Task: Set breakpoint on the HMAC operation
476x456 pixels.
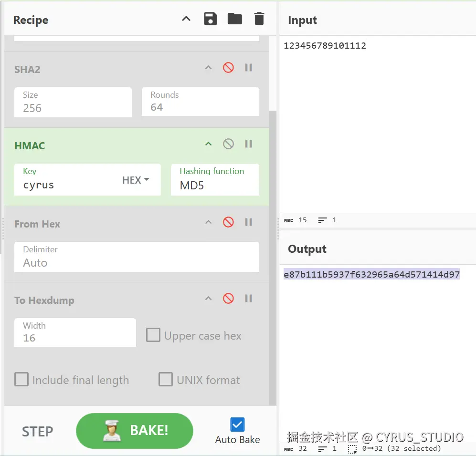Action: (249, 144)
